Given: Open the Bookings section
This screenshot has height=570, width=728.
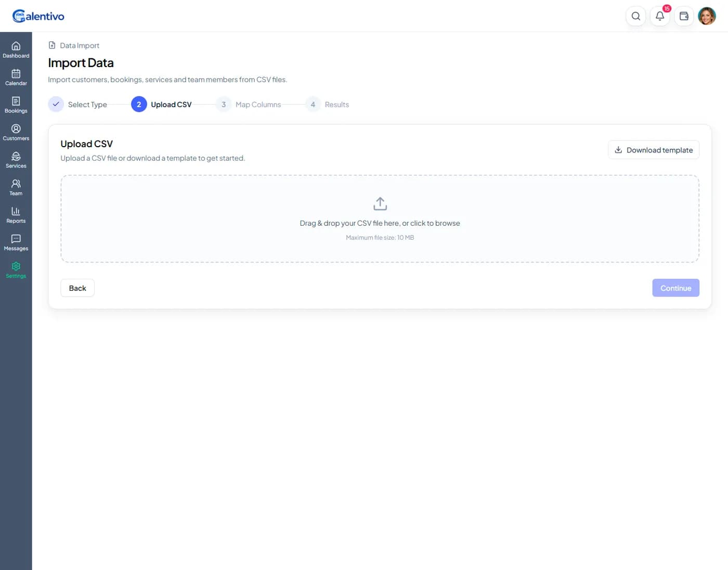Looking at the screenshot, I should [x=16, y=104].
